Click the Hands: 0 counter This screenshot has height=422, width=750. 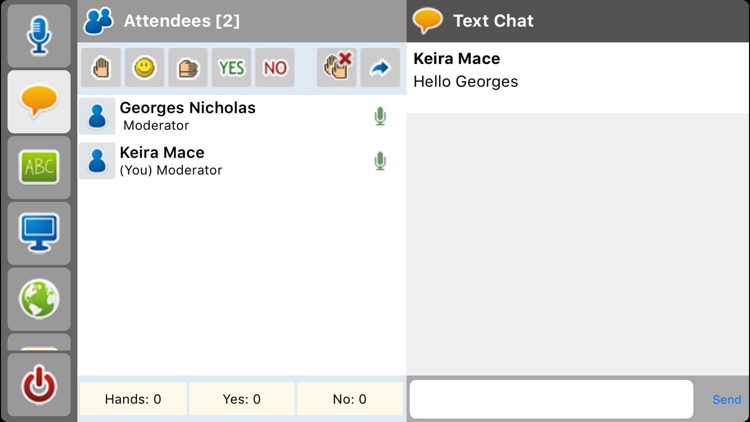tap(133, 399)
